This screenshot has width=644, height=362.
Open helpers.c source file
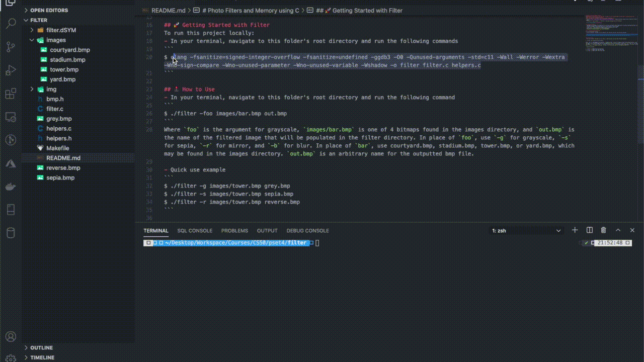59,129
